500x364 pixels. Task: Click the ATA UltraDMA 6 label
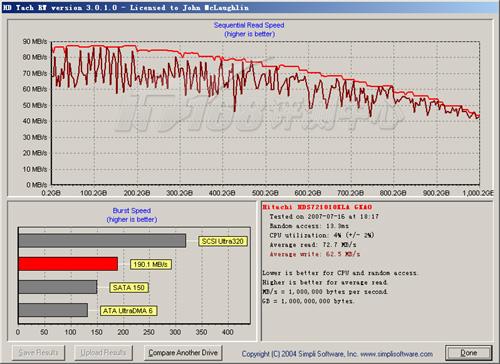(x=128, y=311)
